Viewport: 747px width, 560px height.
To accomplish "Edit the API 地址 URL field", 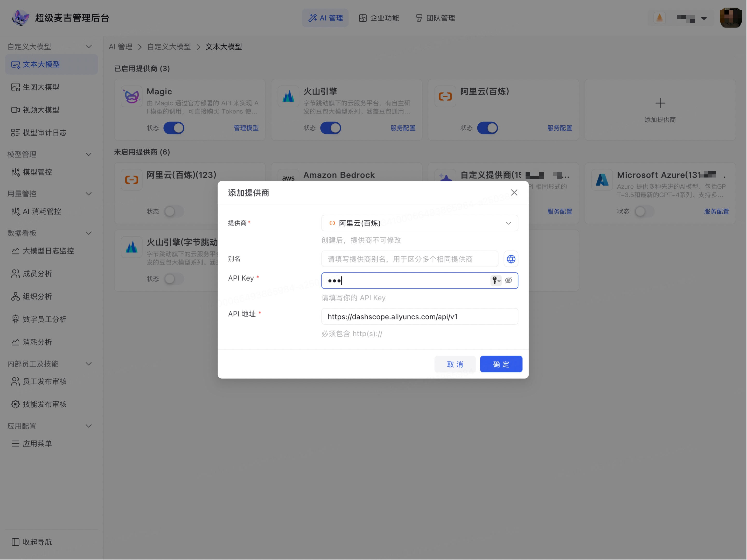I will 420,317.
